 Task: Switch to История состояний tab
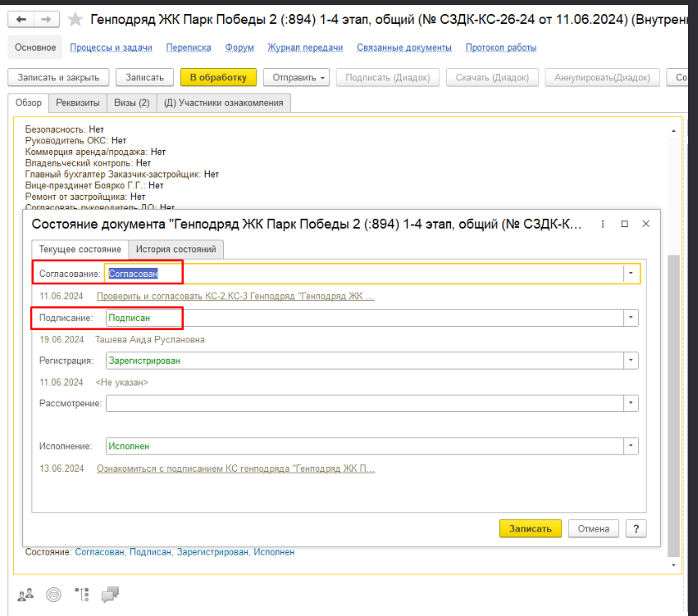click(x=176, y=250)
